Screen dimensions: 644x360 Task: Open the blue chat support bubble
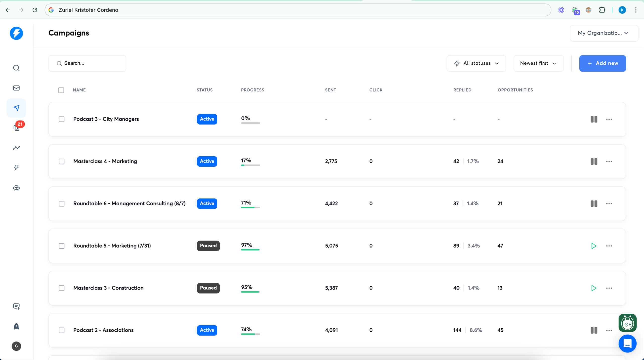[627, 343]
